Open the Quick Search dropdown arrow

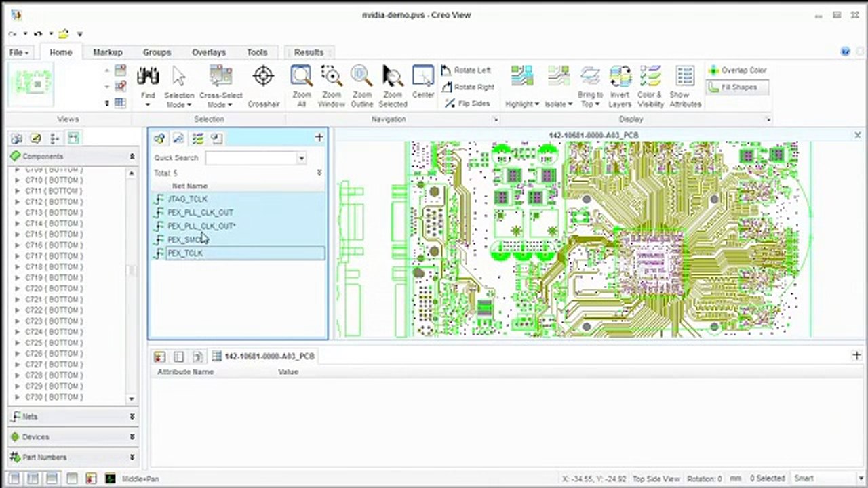point(302,158)
